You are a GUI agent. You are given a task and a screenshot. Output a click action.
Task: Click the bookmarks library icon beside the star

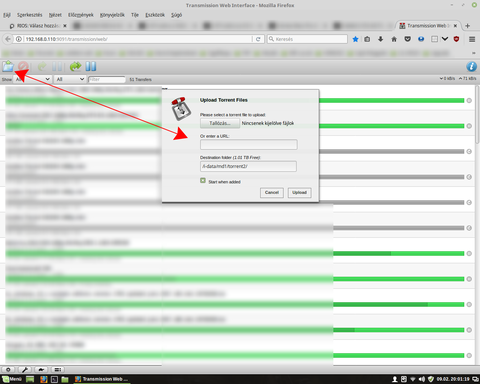click(367, 39)
